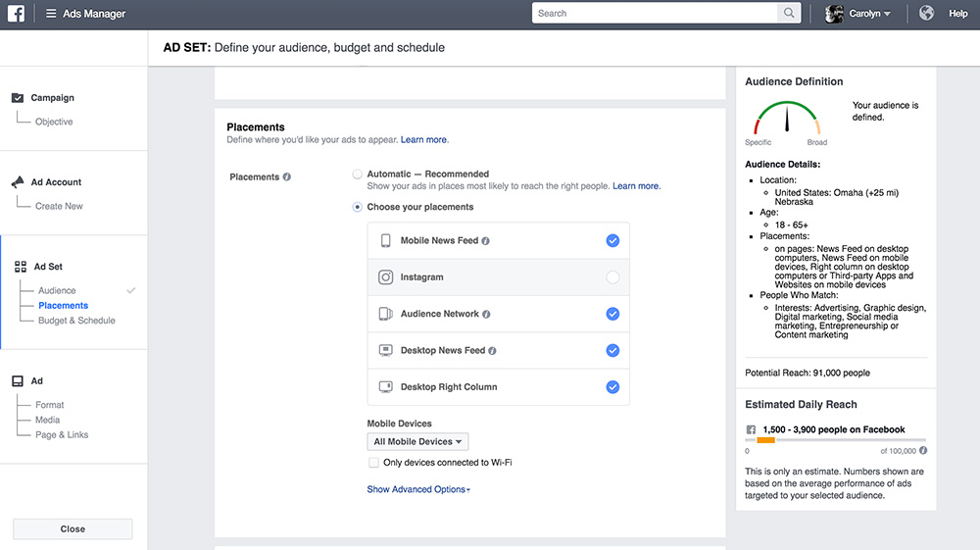Enable the Instagram placement
This screenshot has width=980, height=550.
coord(612,276)
